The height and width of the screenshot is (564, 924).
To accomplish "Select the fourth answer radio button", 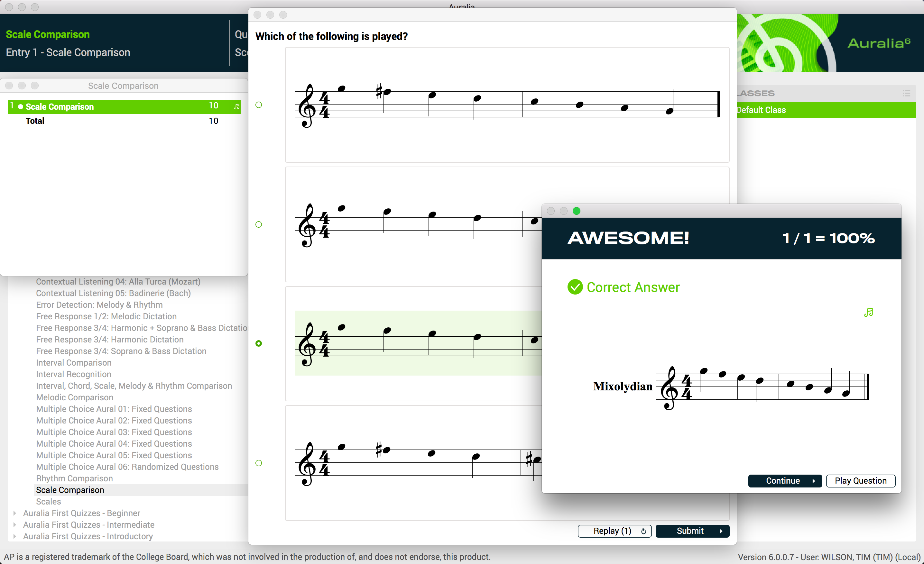I will click(259, 463).
